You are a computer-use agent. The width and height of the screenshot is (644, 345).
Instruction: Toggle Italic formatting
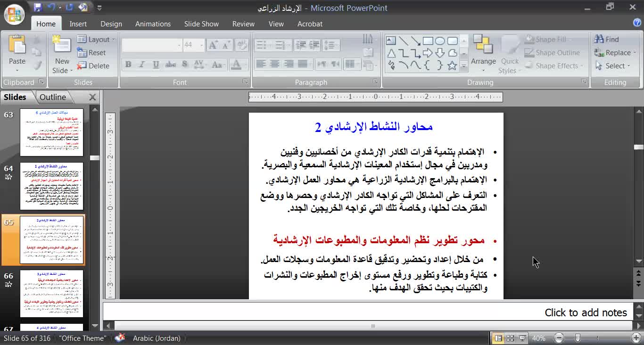click(141, 65)
